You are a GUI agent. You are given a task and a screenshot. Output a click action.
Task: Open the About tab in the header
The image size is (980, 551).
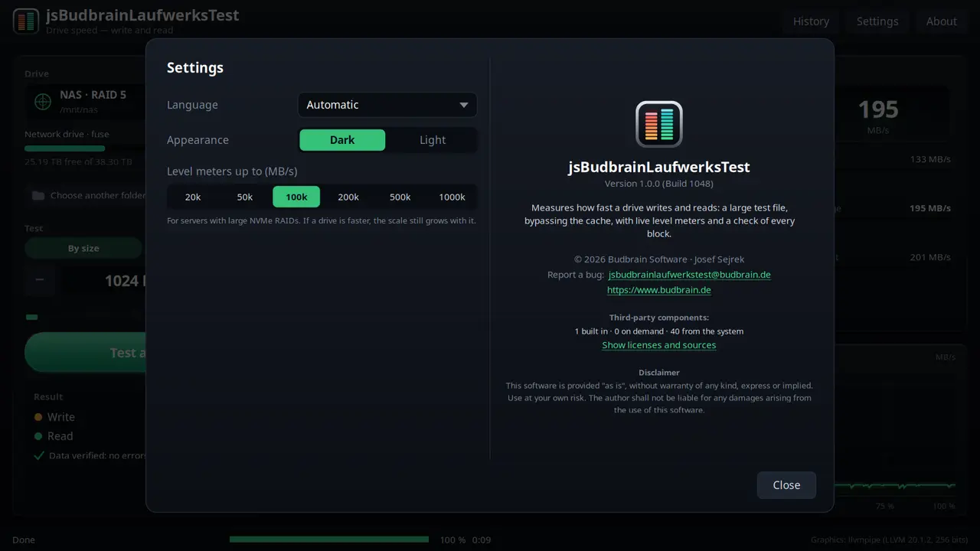point(942,21)
